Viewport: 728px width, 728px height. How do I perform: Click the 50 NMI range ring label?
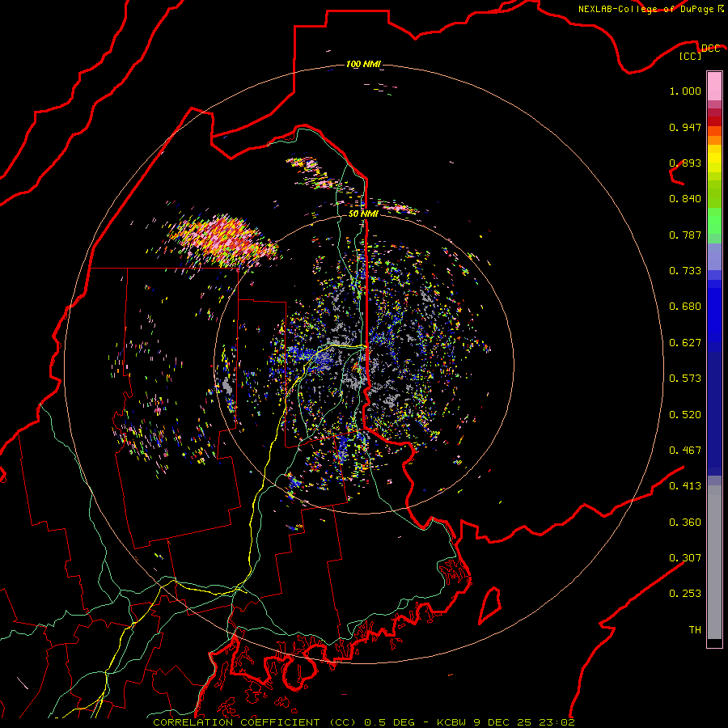pos(363,214)
